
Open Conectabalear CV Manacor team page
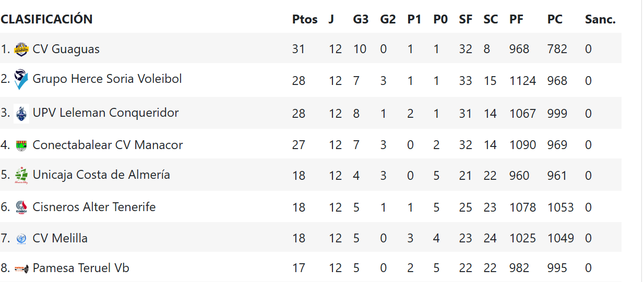[x=108, y=145]
